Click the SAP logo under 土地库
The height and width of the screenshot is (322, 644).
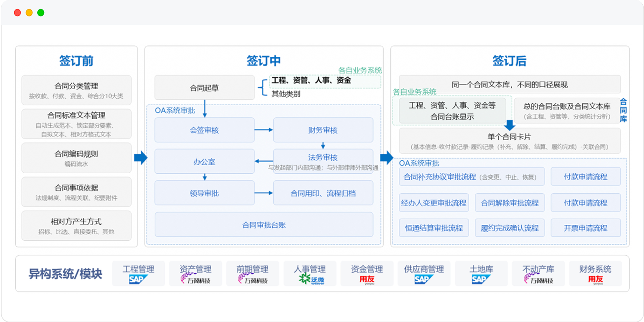(481, 280)
